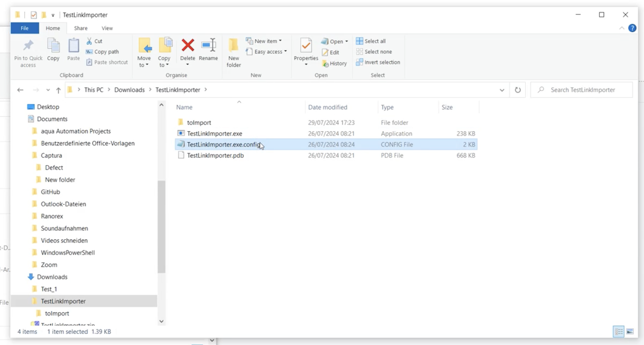Switch to the View ribbon tab

[107, 28]
